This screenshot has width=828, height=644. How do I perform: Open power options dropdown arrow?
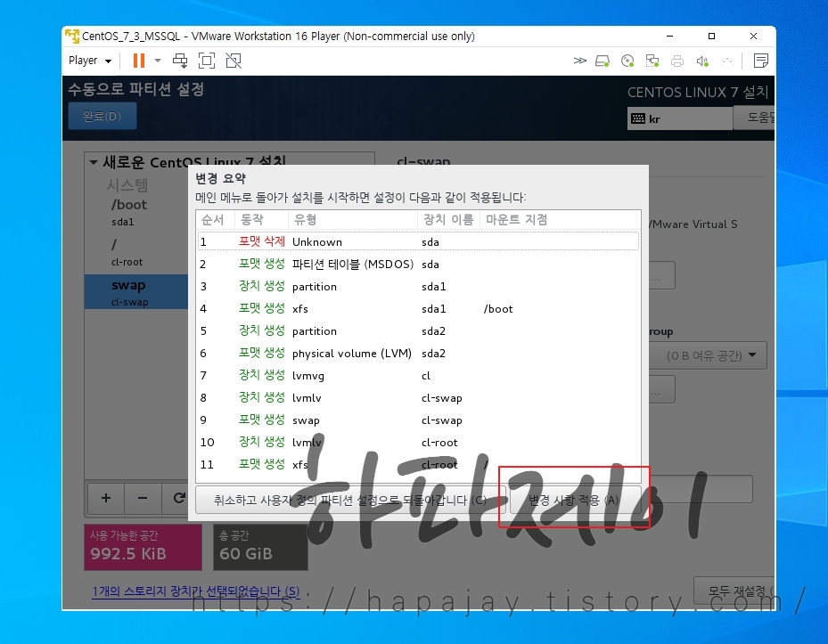(x=158, y=61)
